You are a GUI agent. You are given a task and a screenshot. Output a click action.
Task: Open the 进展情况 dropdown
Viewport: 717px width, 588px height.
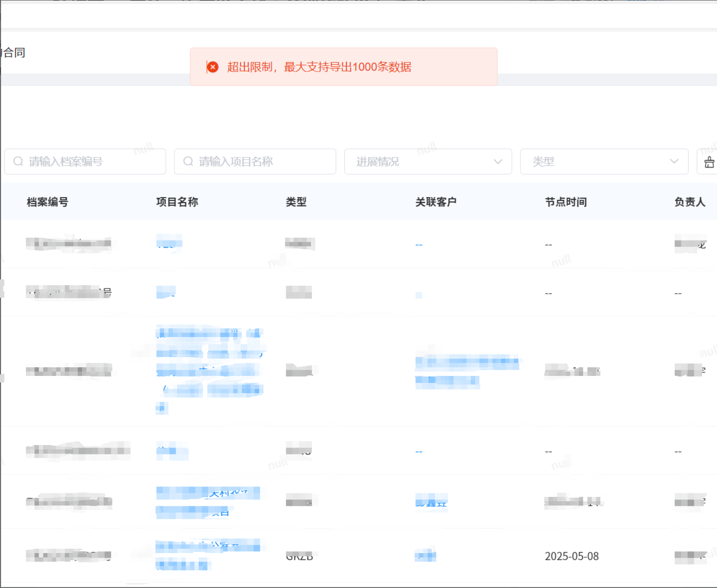coord(428,161)
